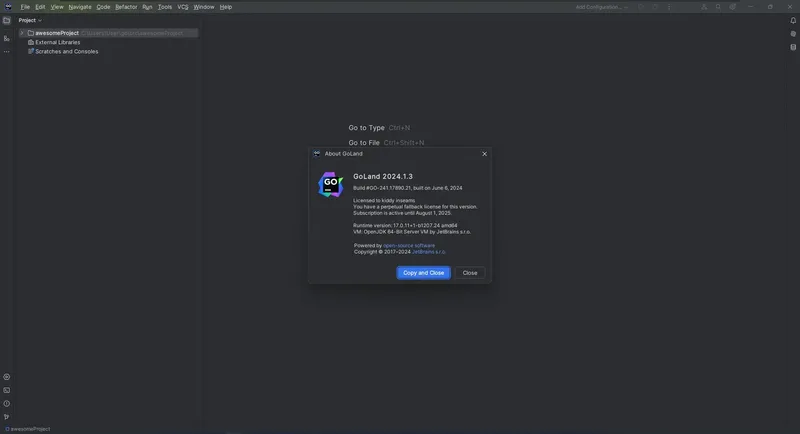The width and height of the screenshot is (800, 434).
Task: Select Scratches and Consoles tree row
Action: pyautogui.click(x=107, y=52)
